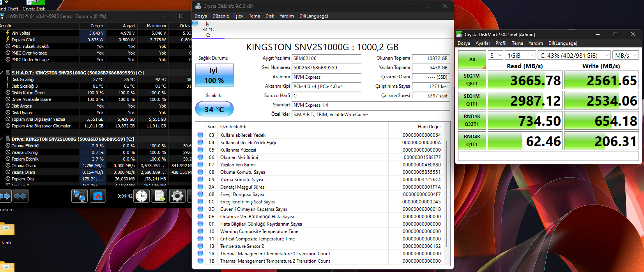
Task: Click the empty comment field in CrystalDiskMark
Action: click(x=548, y=156)
